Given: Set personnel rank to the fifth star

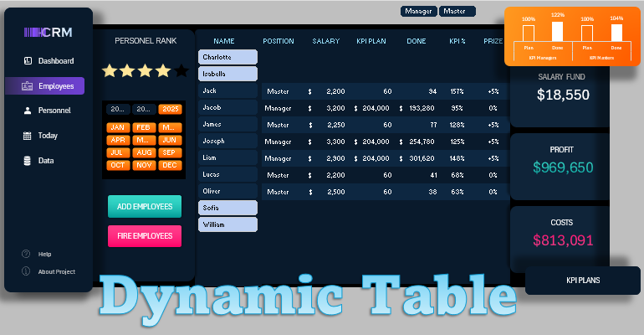Looking at the screenshot, I should 181,71.
